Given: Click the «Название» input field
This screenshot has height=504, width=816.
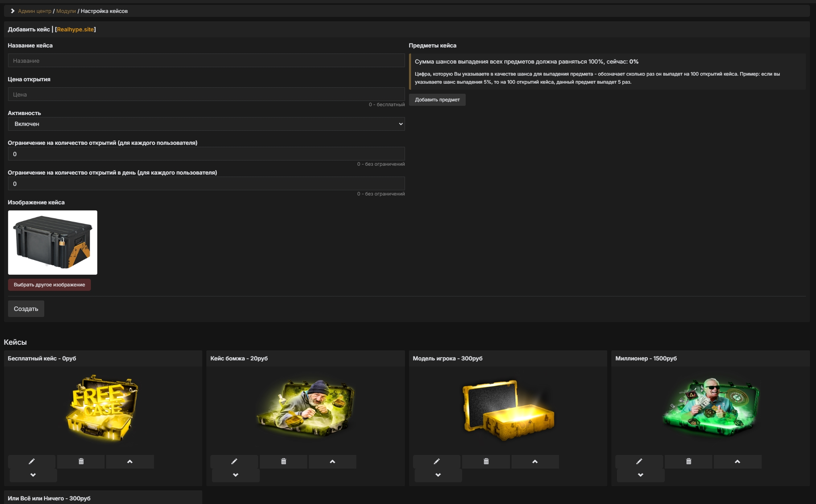Looking at the screenshot, I should tap(206, 60).
